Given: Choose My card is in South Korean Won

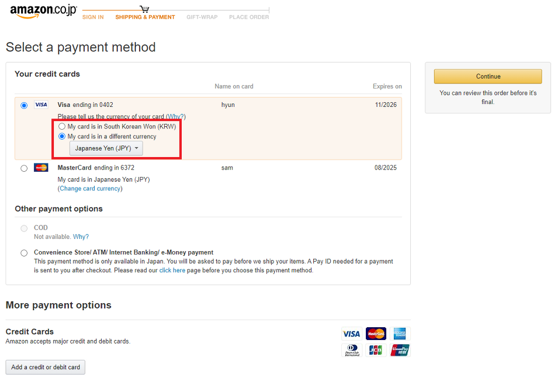Looking at the screenshot, I should pos(62,126).
